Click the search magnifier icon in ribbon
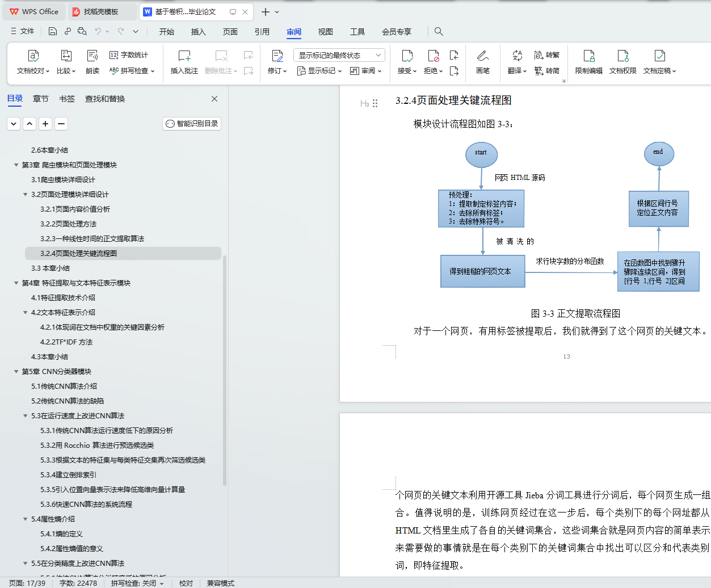711x588 pixels. pos(439,31)
